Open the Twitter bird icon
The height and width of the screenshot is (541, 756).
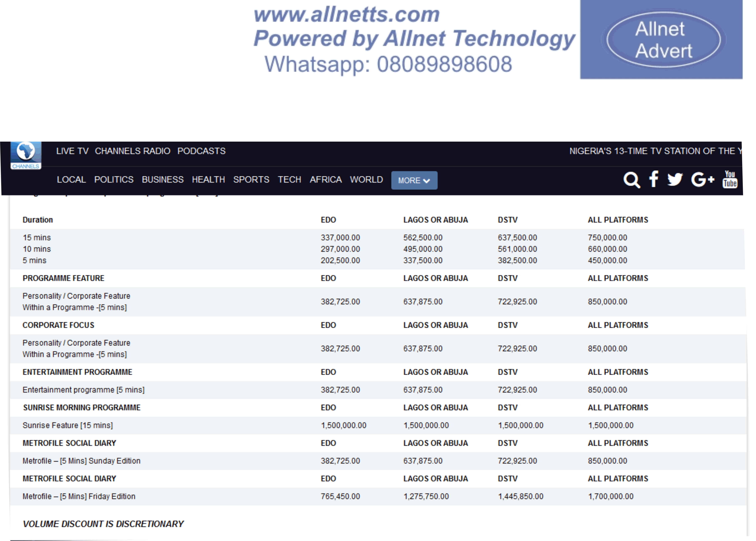click(675, 179)
